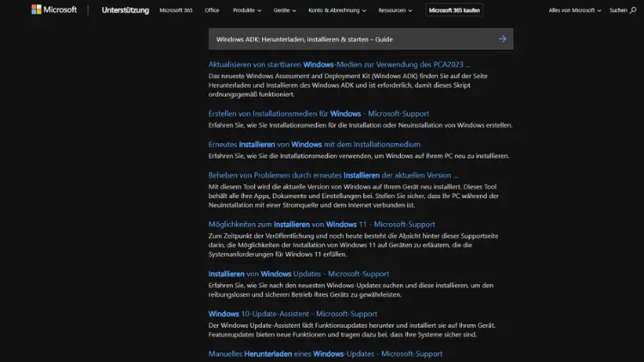Open Aktualisieren von startbaren Windows-Medien result
Screen dimensions: 644x362
(339, 64)
